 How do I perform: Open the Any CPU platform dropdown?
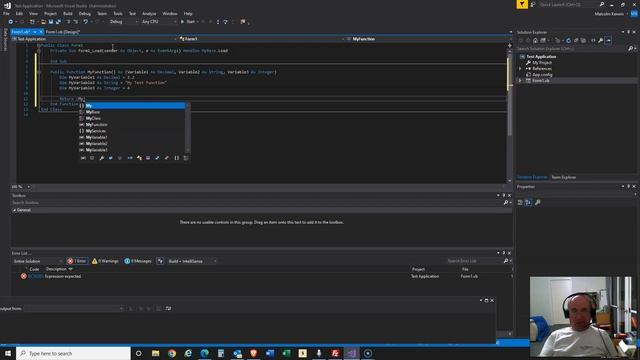[159, 22]
